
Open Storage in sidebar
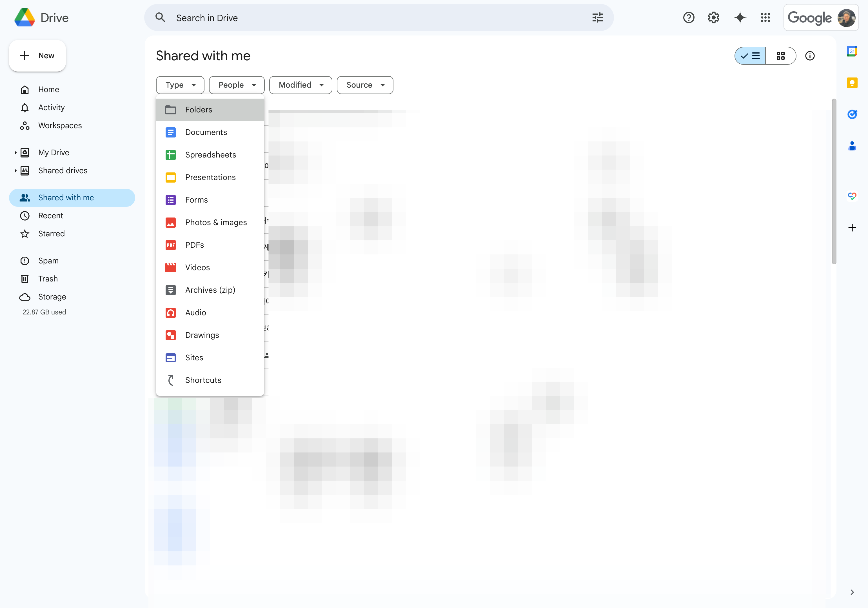pos(72,297)
